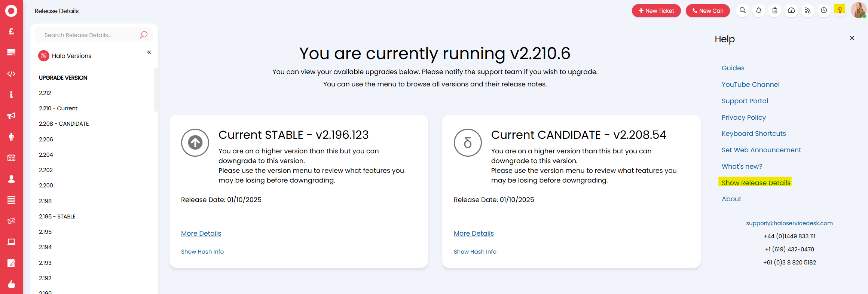Open the Keyboard Shortcuts help link

click(x=754, y=134)
